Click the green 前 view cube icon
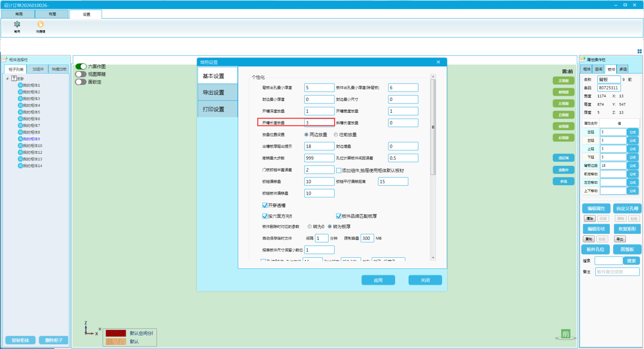This screenshot has width=644, height=349. [566, 334]
